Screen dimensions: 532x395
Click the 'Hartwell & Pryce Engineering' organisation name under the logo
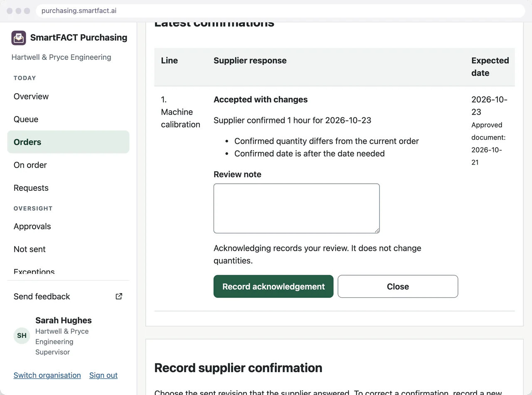(62, 57)
